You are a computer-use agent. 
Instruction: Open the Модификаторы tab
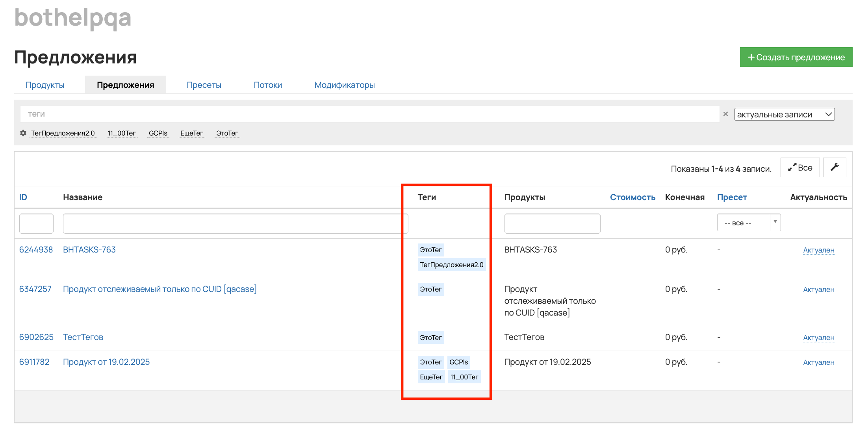pos(344,85)
